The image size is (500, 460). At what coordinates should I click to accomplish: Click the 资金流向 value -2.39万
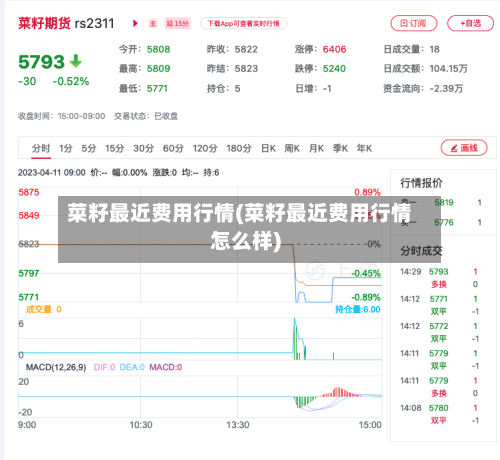[x=446, y=89]
